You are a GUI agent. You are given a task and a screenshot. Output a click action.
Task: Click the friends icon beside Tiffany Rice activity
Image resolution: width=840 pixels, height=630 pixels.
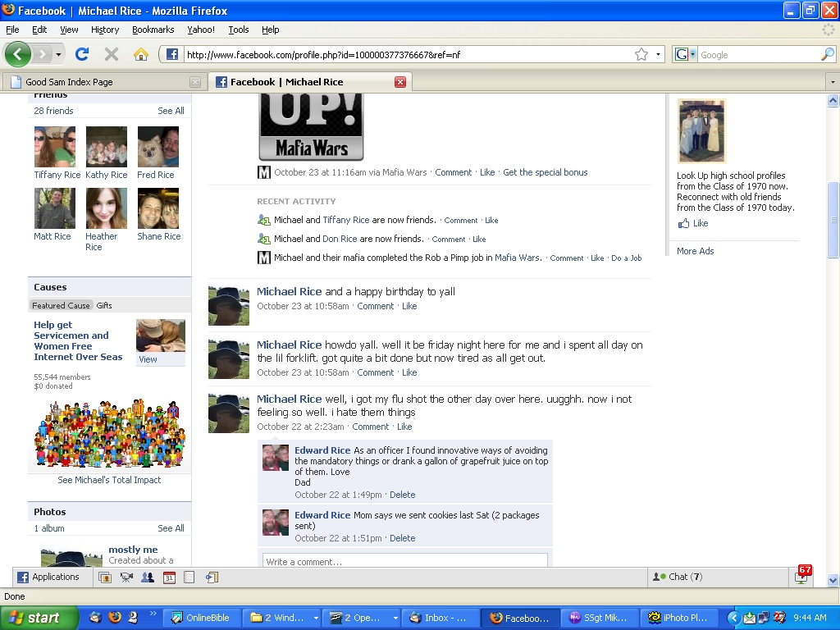pos(263,220)
